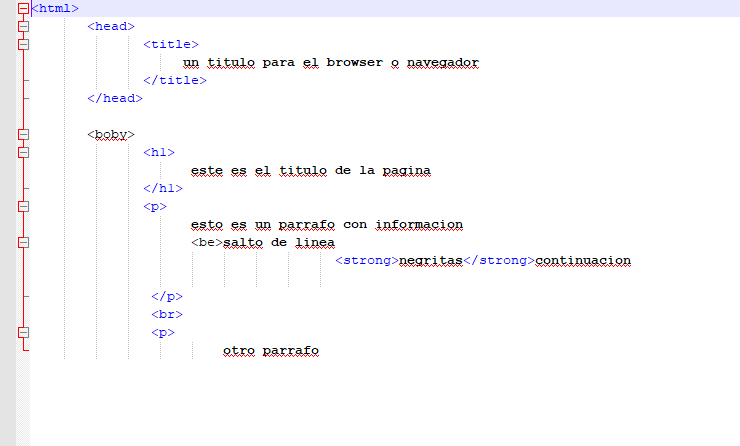Collapse the boby tag fold marker
This screenshot has height=446, width=740.
tap(24, 134)
